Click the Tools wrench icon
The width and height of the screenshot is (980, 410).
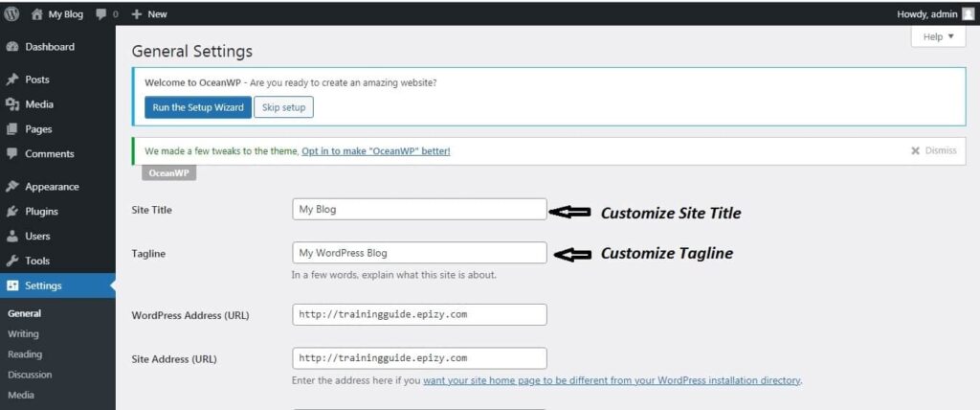click(11, 261)
